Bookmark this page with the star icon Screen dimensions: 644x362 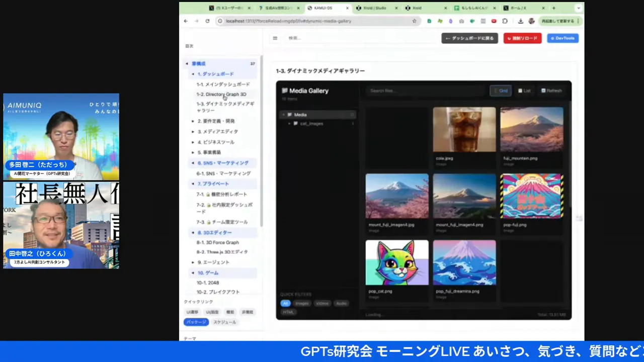tap(414, 21)
